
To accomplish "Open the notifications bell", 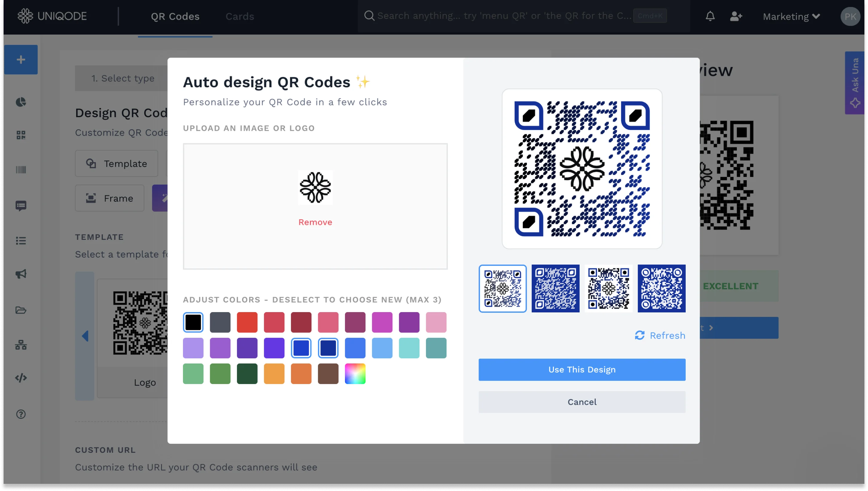I will 710,16.
